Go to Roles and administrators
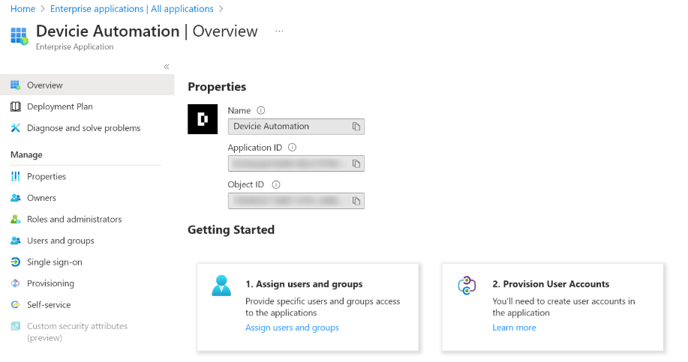This screenshot has width=688, height=362. (x=74, y=219)
